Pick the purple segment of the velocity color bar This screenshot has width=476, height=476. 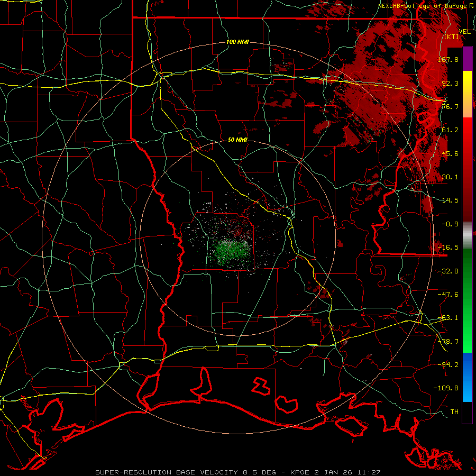(x=467, y=59)
